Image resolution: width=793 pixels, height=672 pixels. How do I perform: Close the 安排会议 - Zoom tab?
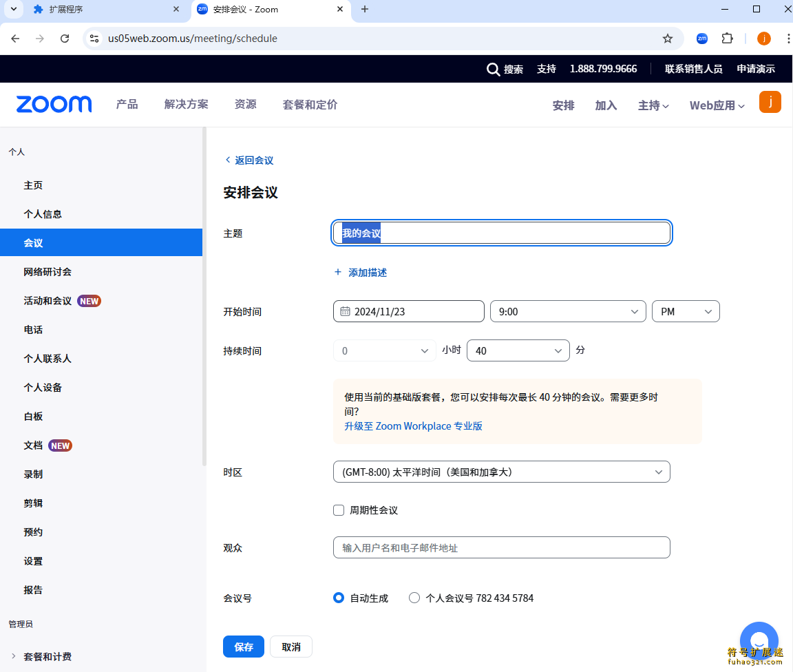click(x=340, y=9)
